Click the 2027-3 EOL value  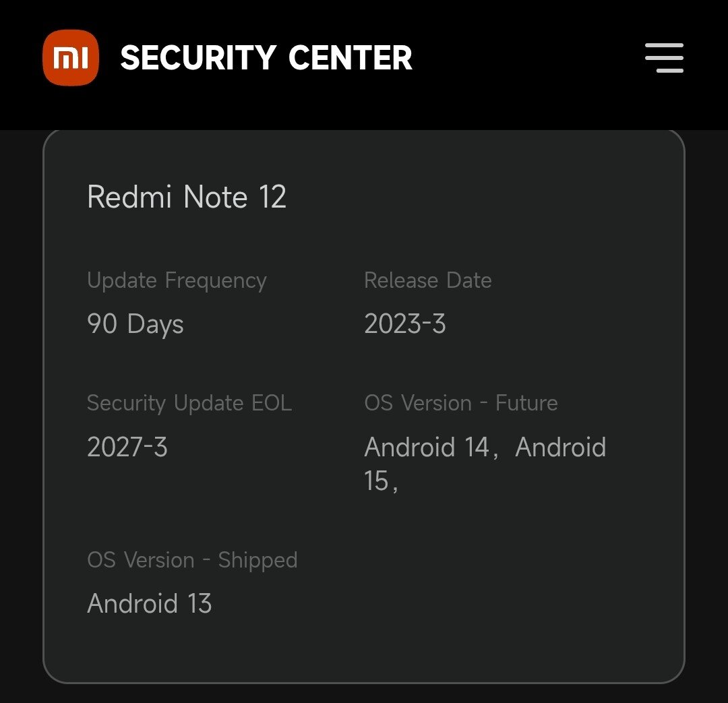(127, 447)
